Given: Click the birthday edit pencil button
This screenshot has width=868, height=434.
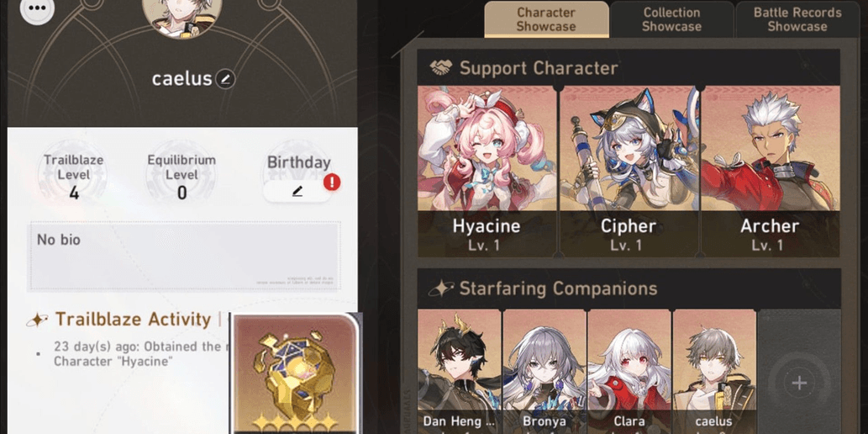Looking at the screenshot, I should tap(297, 191).
